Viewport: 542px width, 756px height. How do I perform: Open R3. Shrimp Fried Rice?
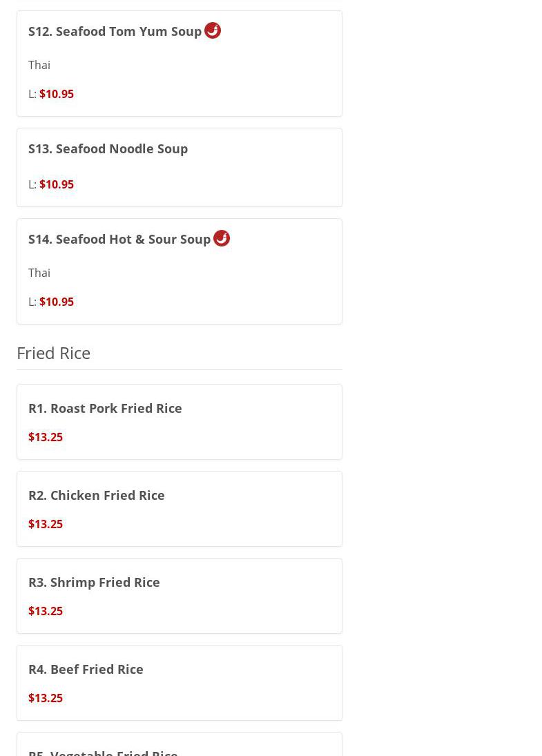coord(94,583)
